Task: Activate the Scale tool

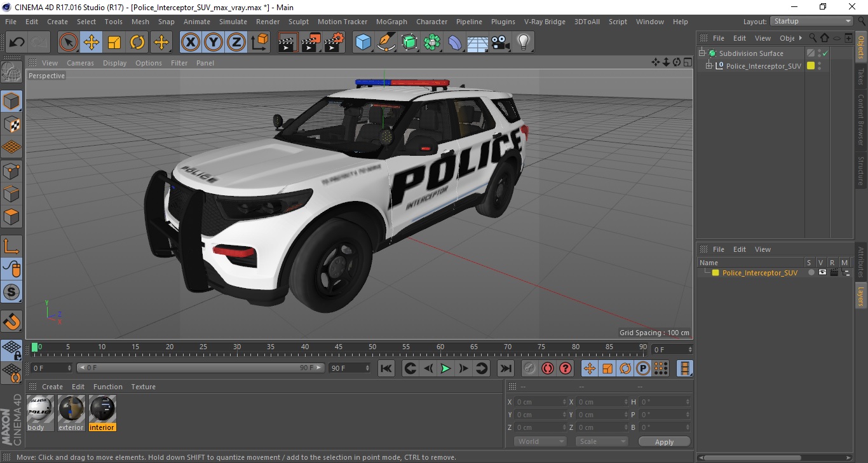Action: click(x=114, y=43)
